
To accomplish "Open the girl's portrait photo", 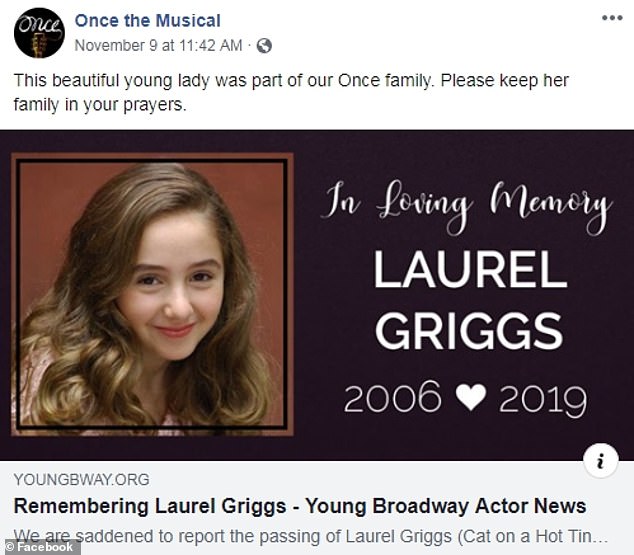I will click(x=150, y=295).
